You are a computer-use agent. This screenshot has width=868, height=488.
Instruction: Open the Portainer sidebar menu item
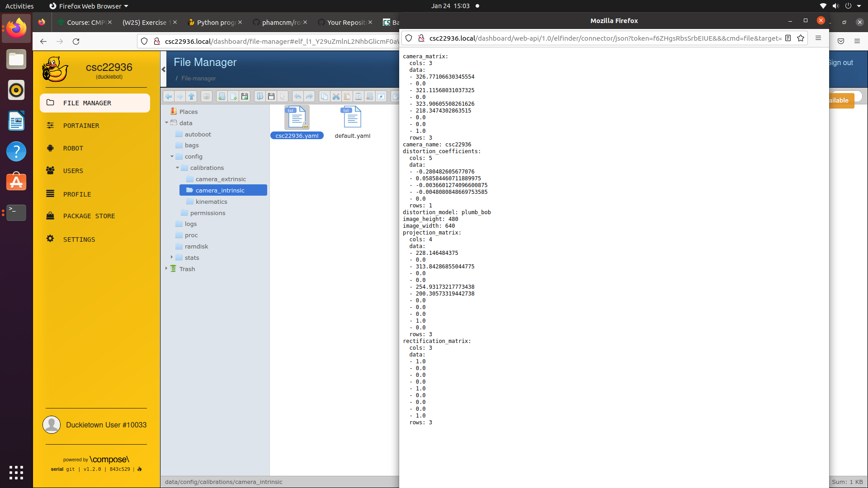click(81, 126)
